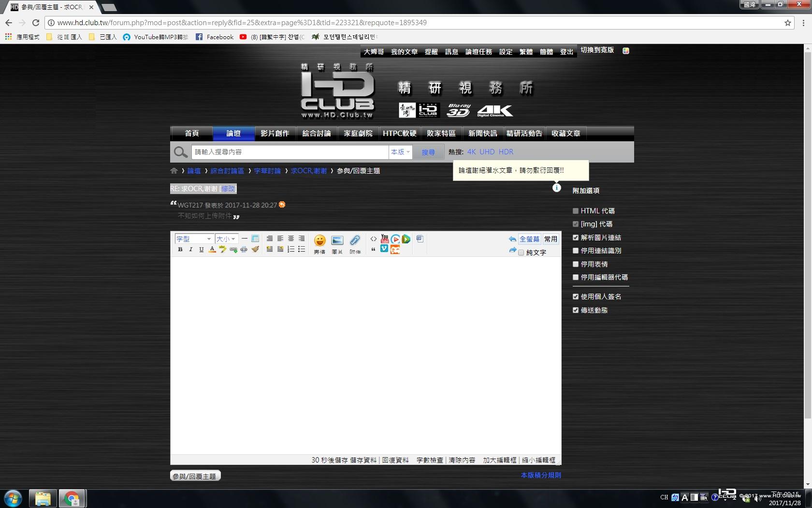Submit with the 參與/回覆主題 button
The image size is (812, 508).
(195, 476)
